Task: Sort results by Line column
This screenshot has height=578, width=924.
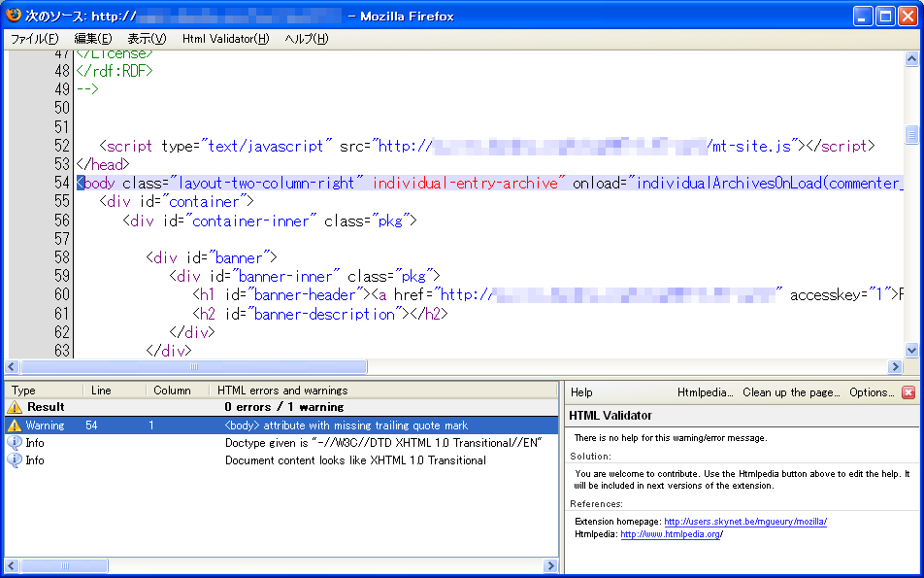Action: coord(115,391)
